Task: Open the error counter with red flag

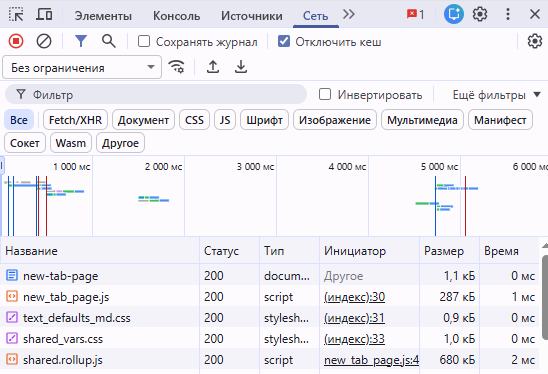Action: tap(416, 14)
